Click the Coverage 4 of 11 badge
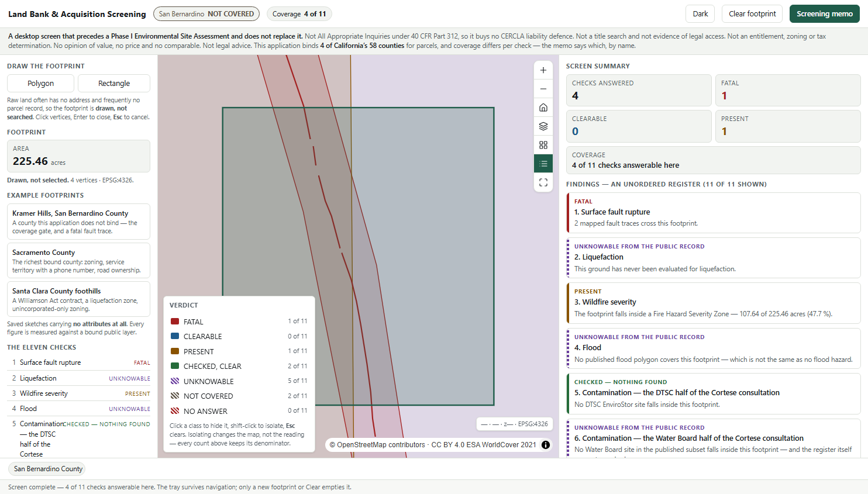The height and width of the screenshot is (494, 868). 299,14
